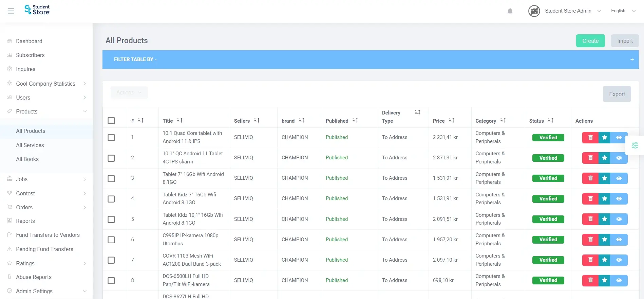The height and width of the screenshot is (299, 644).
Task: Click the admin profile avatar icon
Action: 534,11
